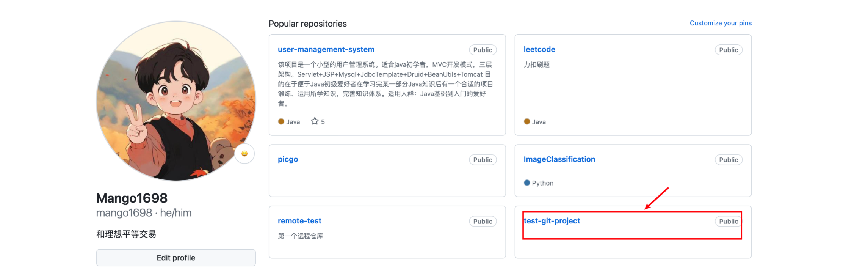Click the Public badge on picgo card

coord(483,160)
